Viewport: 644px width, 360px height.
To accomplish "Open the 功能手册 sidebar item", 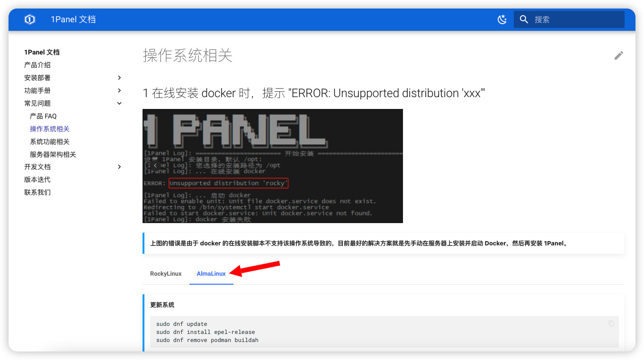I will [37, 90].
